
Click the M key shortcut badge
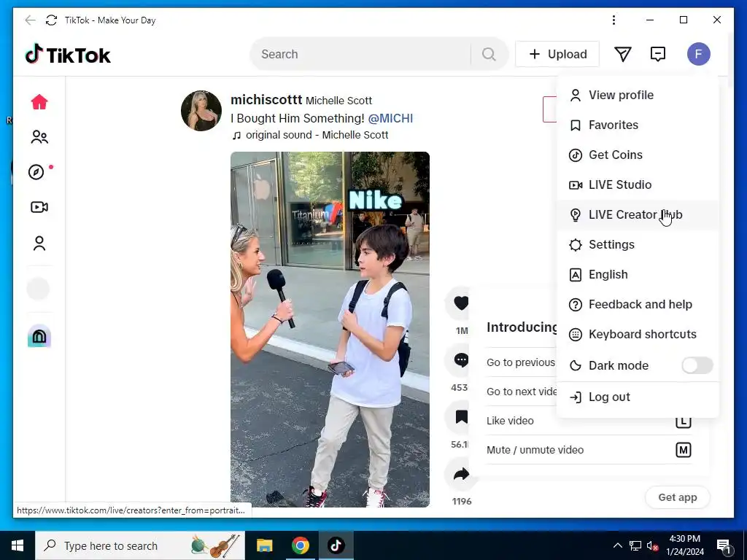pyautogui.click(x=683, y=450)
